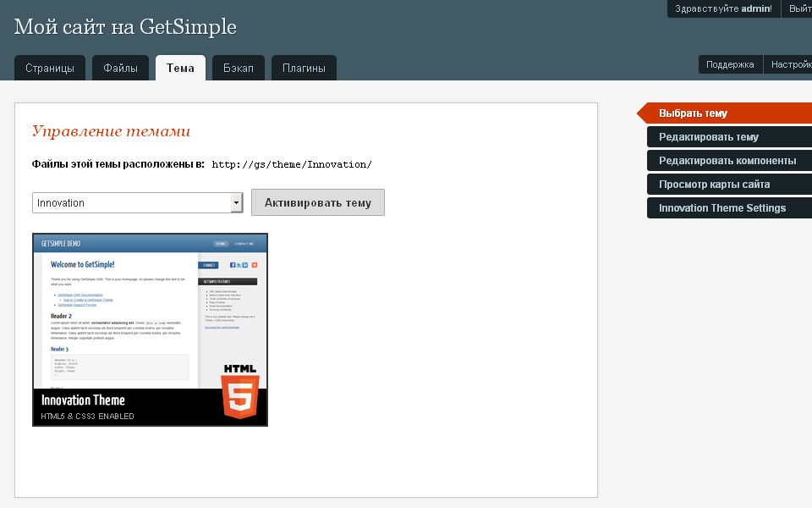
Task: Open Настройки in the top right
Action: (x=790, y=64)
